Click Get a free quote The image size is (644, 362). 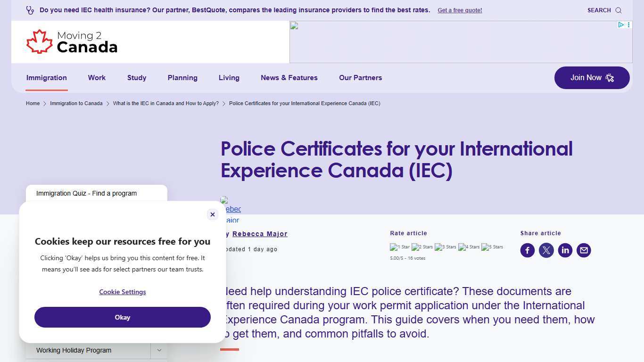pyautogui.click(x=460, y=10)
